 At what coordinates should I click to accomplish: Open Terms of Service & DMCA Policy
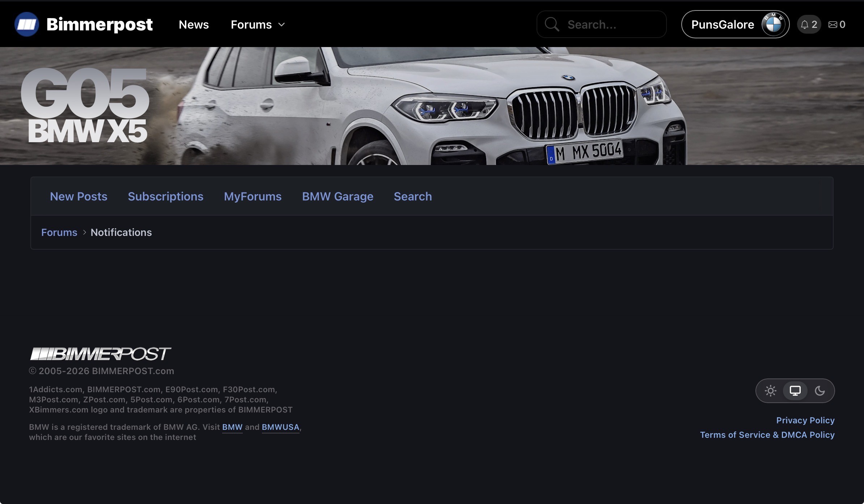click(767, 435)
